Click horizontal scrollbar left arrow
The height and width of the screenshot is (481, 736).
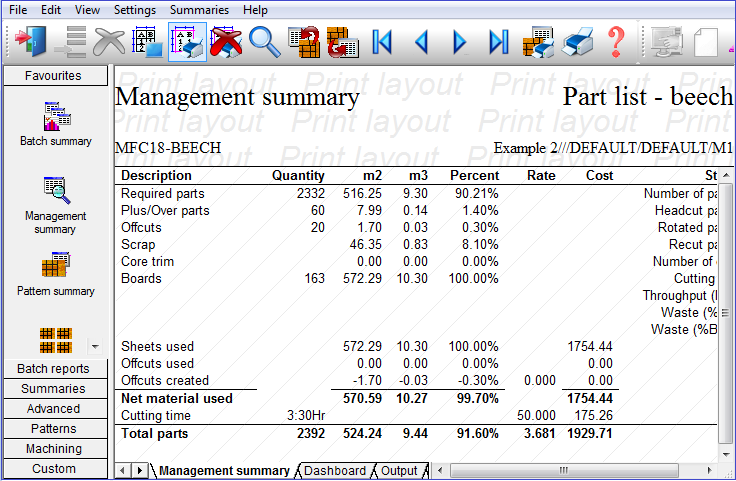tap(440, 470)
